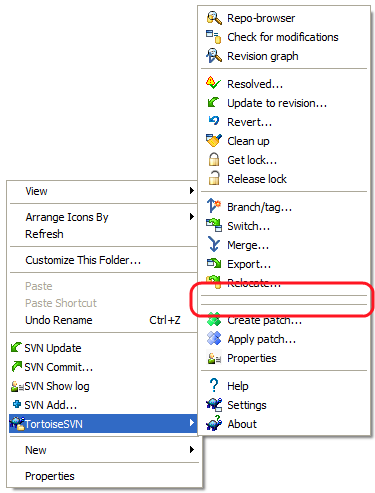The image size is (375, 493).
Task: Open Properties at bottom of context menu
Action: (50, 476)
